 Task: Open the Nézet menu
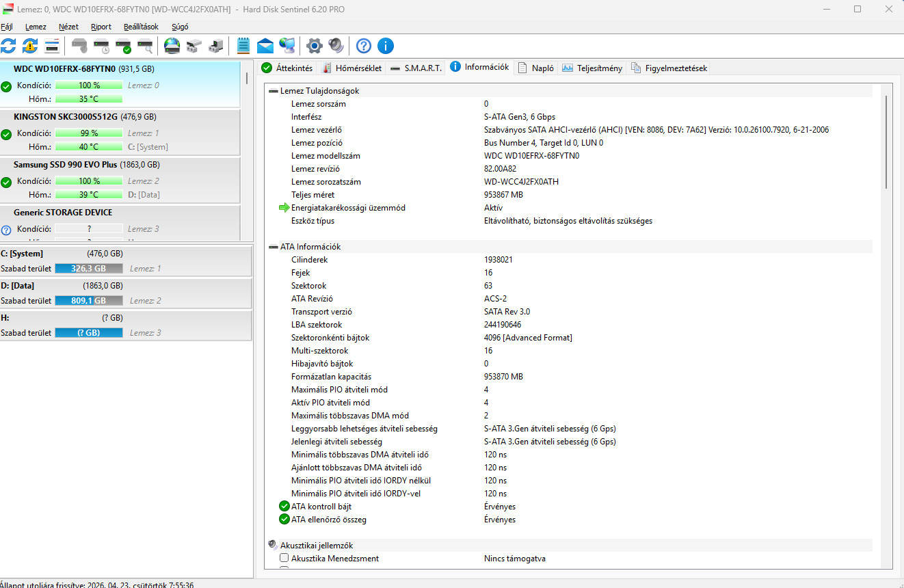[68, 27]
